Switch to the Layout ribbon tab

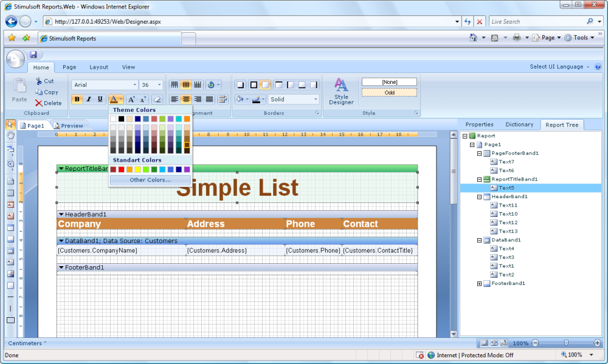(99, 67)
